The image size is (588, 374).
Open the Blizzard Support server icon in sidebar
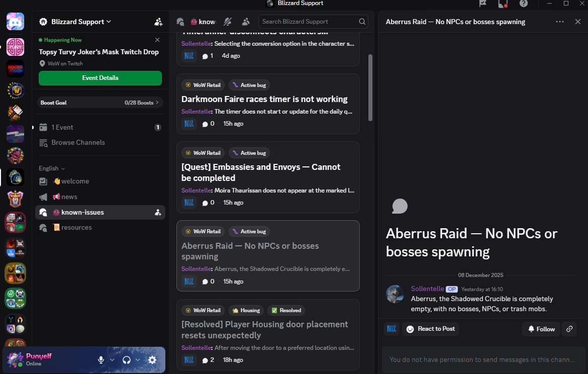(x=16, y=177)
